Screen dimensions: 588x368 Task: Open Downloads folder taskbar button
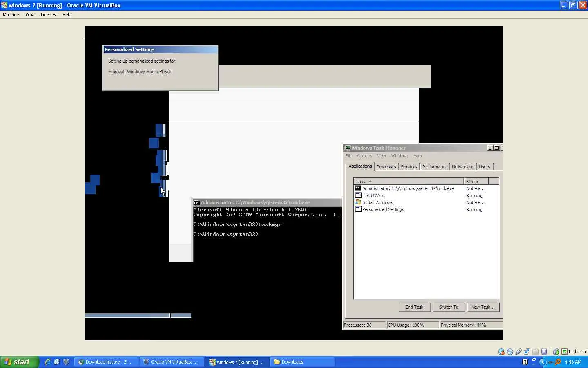[303, 362]
